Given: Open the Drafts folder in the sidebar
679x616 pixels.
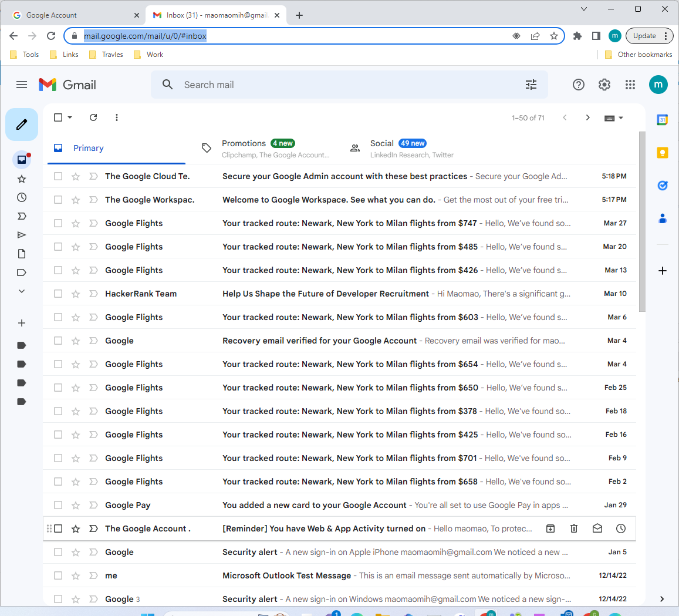Looking at the screenshot, I should click(22, 254).
